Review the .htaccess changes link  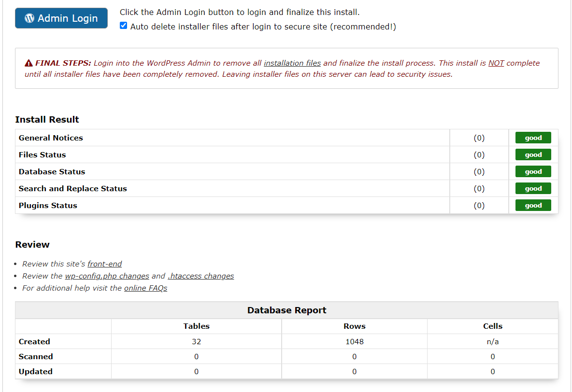201,276
